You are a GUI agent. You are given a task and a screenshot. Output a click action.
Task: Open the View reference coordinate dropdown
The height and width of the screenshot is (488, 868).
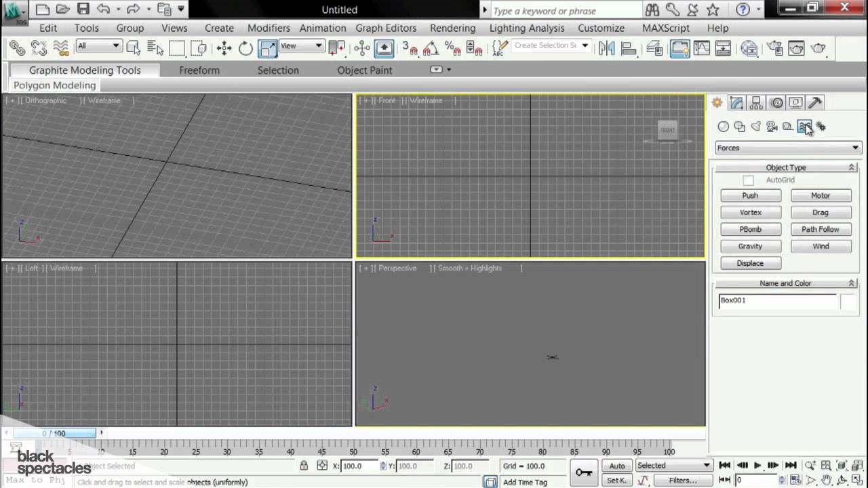point(301,46)
